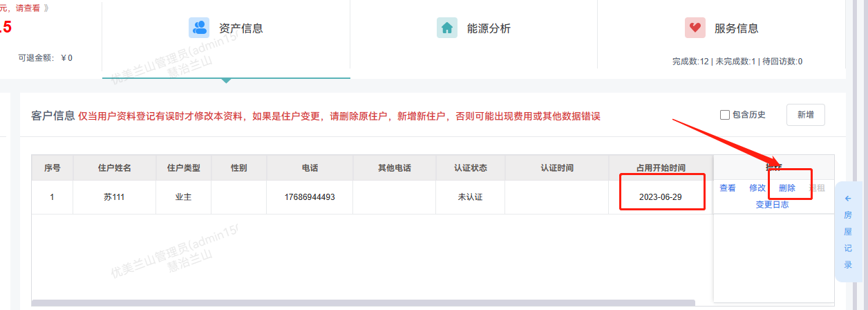Open 变更日志 for resident 苏111

click(x=773, y=204)
